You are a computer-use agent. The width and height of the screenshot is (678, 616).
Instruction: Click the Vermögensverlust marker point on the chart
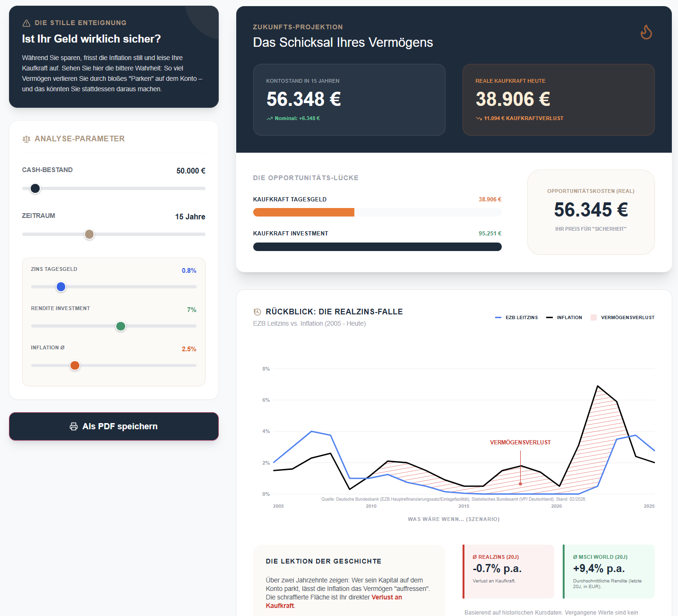tap(520, 484)
